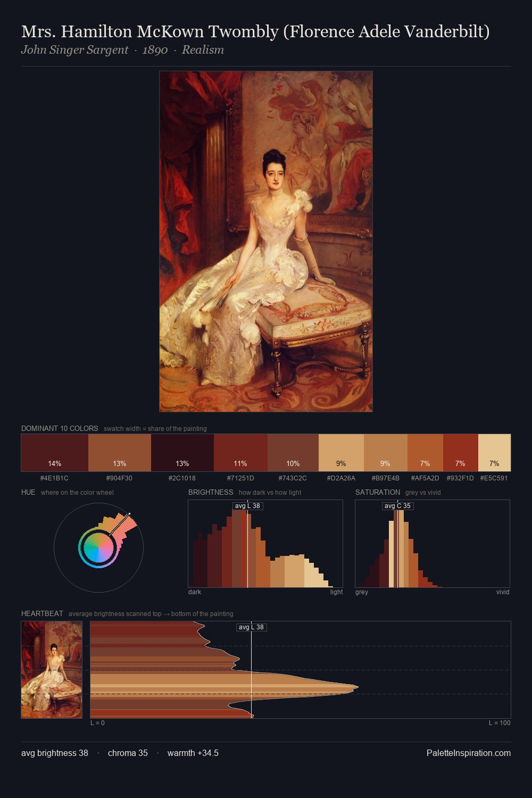Screen dimensions: 532x798
Task: Click the 'grey vs vivid' caption
Action: [423, 493]
